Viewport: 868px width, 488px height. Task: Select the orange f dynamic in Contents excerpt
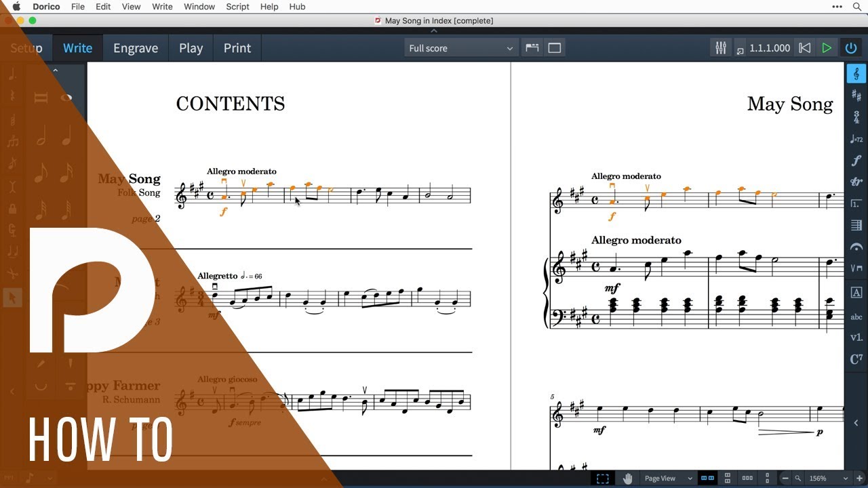point(224,211)
